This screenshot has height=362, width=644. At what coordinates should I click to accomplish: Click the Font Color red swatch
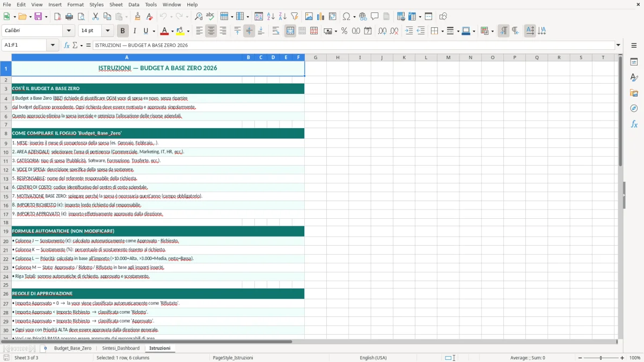point(165,31)
